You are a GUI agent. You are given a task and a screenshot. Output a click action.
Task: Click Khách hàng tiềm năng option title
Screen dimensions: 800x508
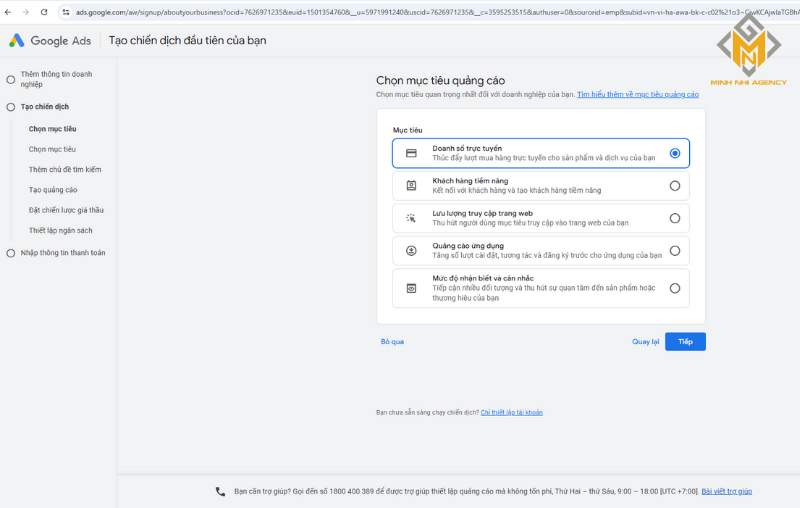tap(470, 181)
